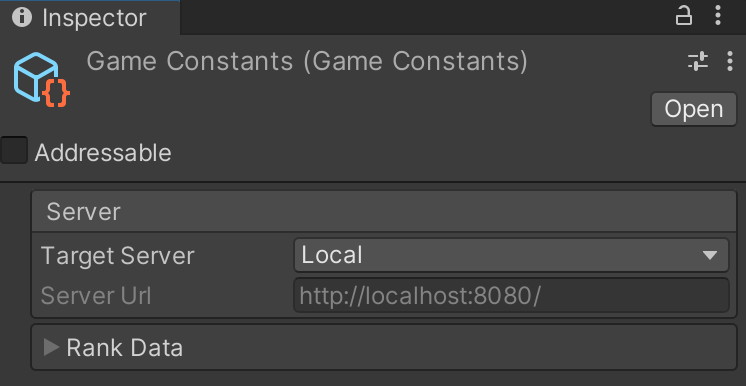The width and height of the screenshot is (746, 386).
Task: Click the Server Url text field
Action: (511, 296)
